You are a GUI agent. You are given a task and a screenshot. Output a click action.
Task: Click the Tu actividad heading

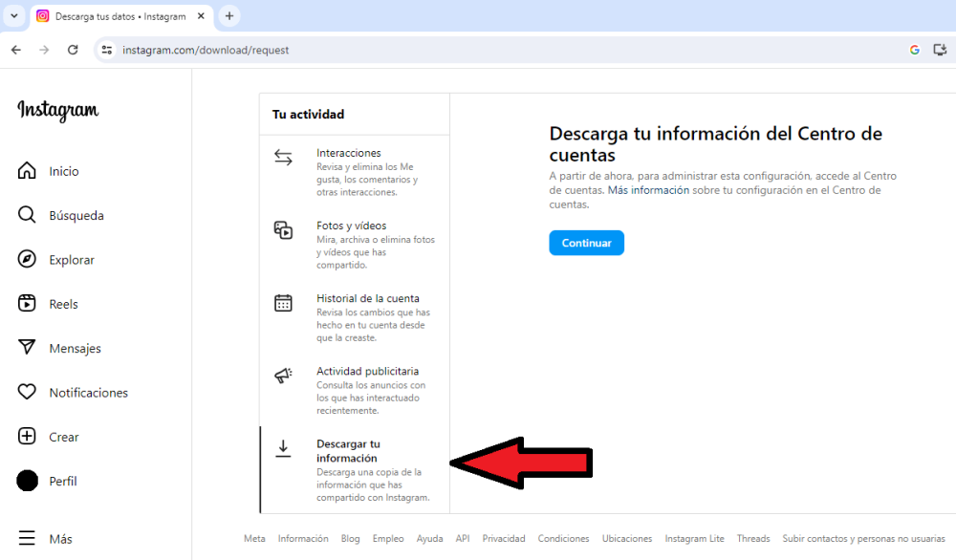(x=308, y=115)
